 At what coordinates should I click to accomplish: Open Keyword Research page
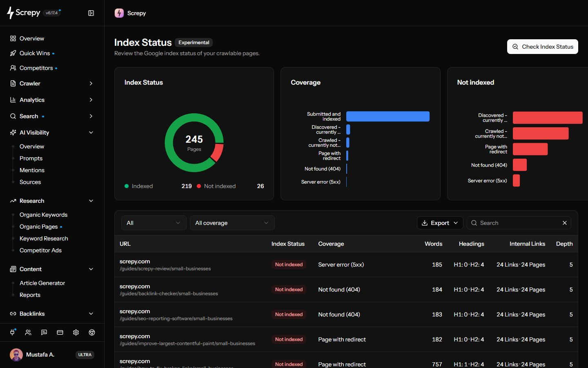pyautogui.click(x=44, y=238)
